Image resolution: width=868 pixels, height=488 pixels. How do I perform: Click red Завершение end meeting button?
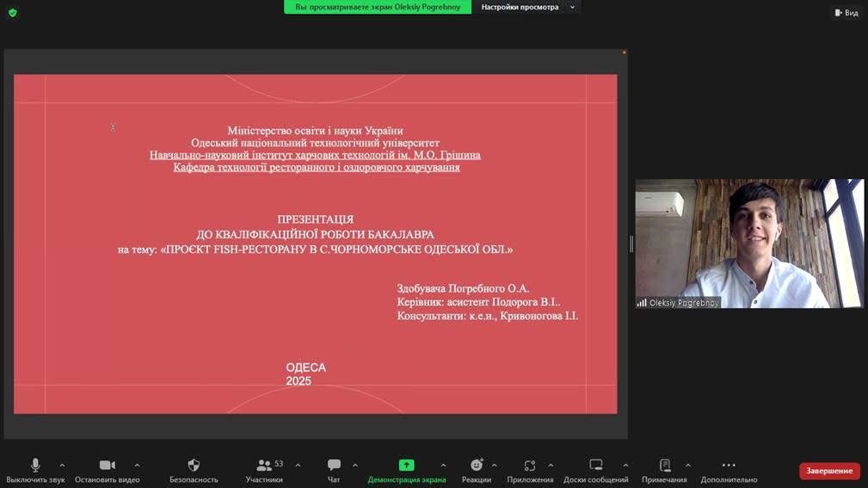point(829,471)
